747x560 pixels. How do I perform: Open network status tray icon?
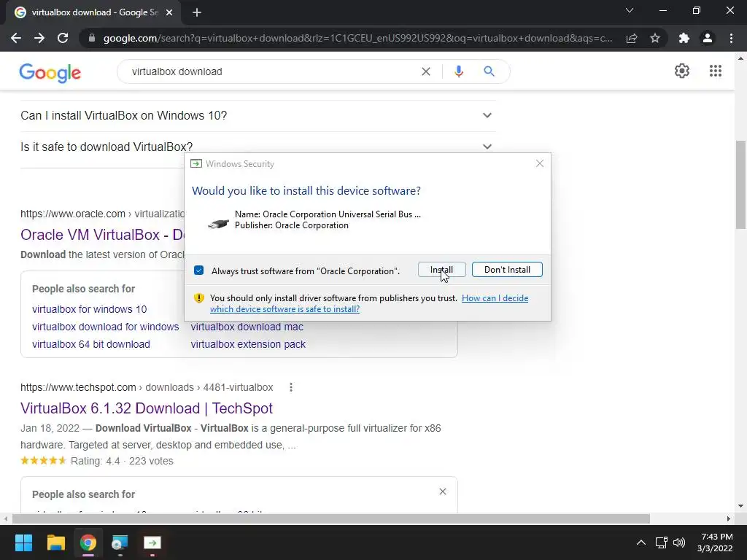661,542
